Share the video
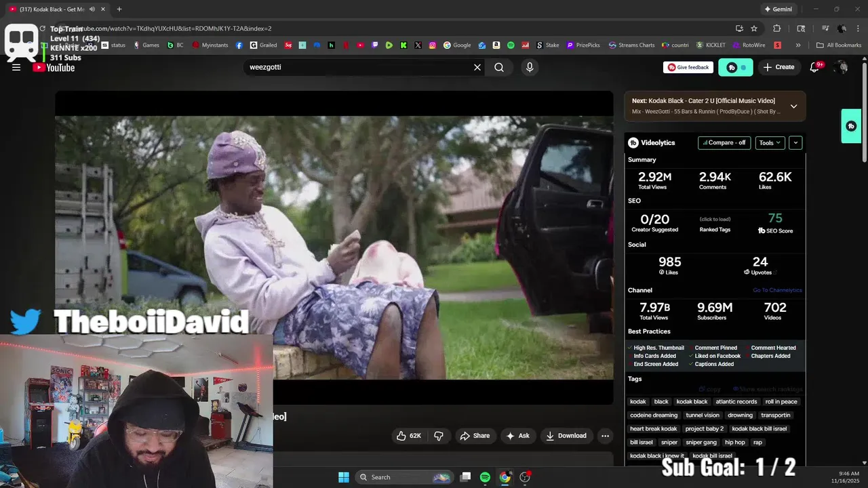Viewport: 868px width, 488px height. [475, 436]
